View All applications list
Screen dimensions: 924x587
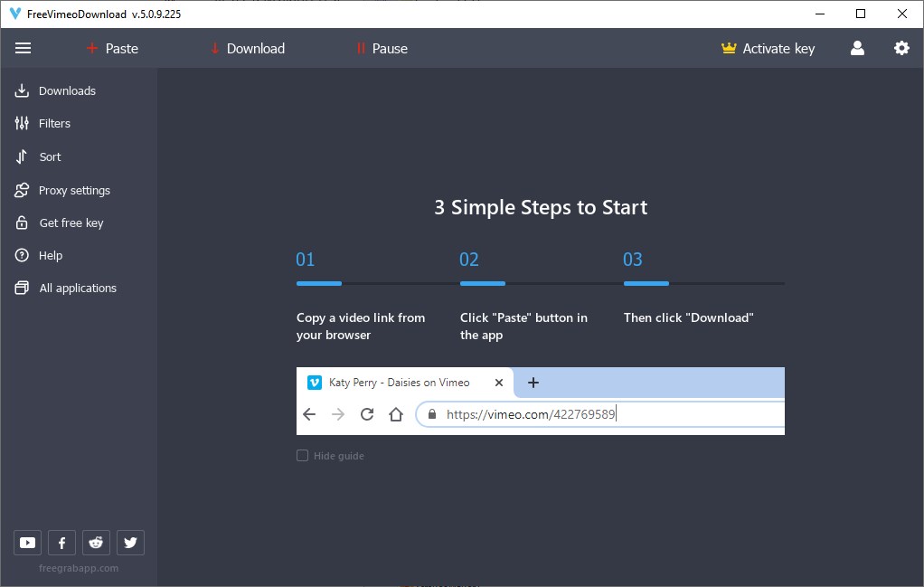(78, 288)
